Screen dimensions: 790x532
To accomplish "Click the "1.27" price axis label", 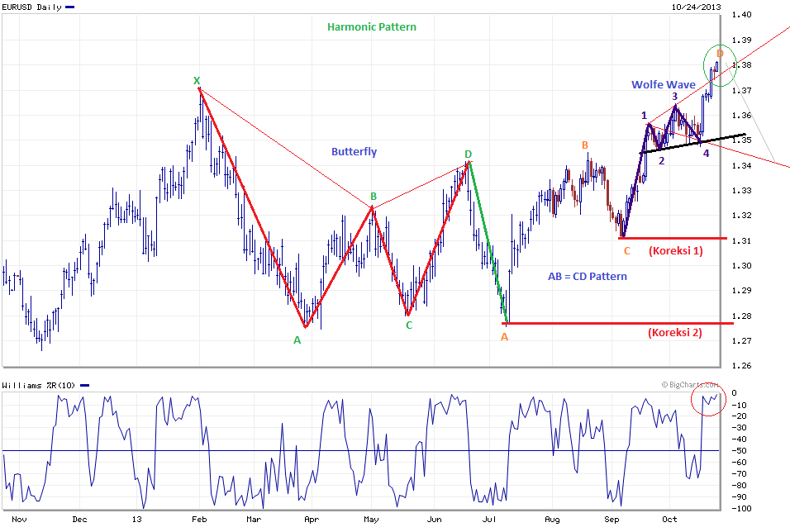I will tap(741, 340).
